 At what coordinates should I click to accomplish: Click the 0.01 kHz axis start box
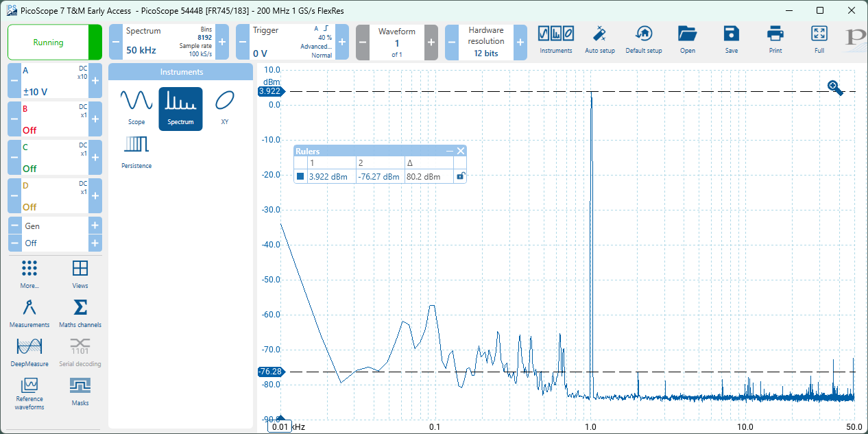pyautogui.click(x=280, y=426)
